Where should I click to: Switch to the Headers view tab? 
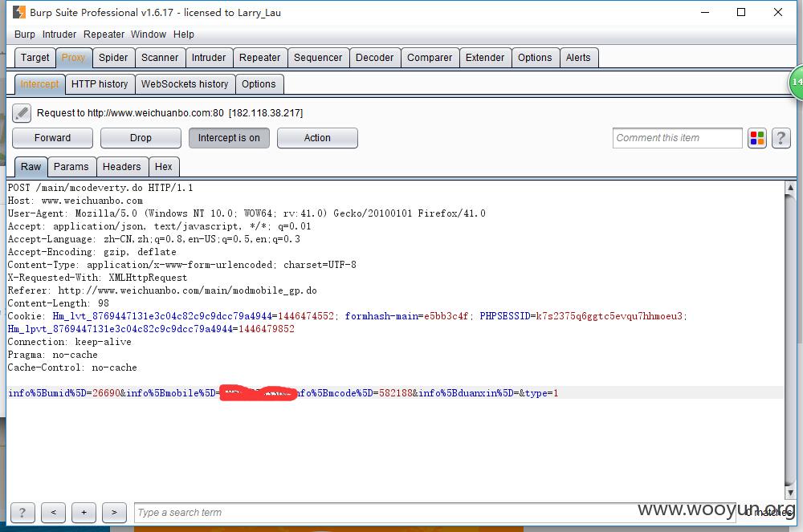[121, 167]
